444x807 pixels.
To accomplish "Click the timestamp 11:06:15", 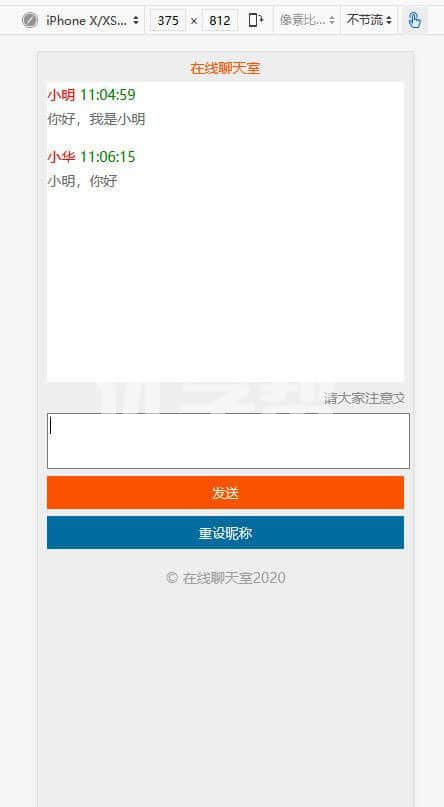I will pyautogui.click(x=108, y=156).
